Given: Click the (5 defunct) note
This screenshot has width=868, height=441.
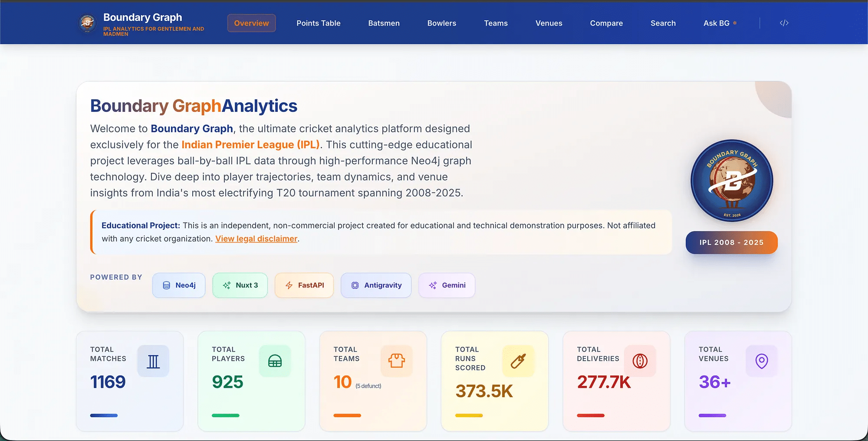Looking at the screenshot, I should coord(368,386).
